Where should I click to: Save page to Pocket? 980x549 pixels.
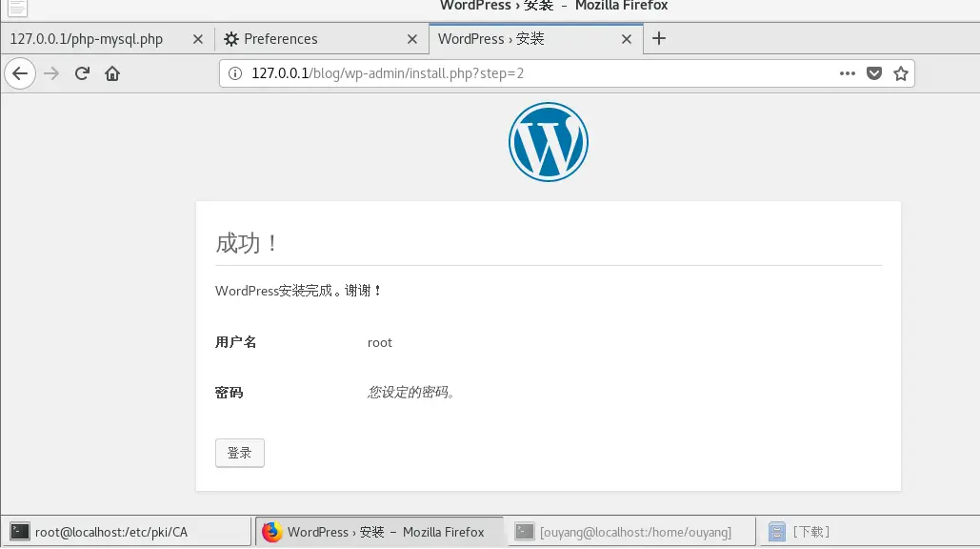pyautogui.click(x=874, y=73)
